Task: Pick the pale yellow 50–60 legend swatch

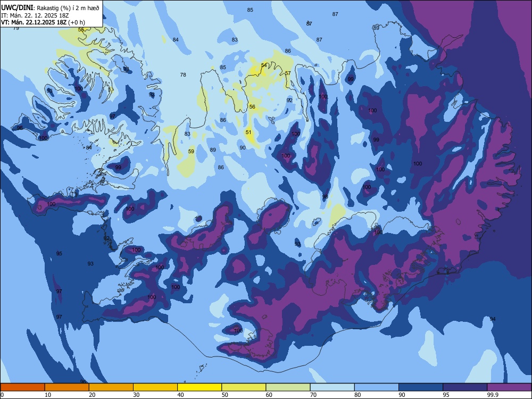Action: click(244, 387)
